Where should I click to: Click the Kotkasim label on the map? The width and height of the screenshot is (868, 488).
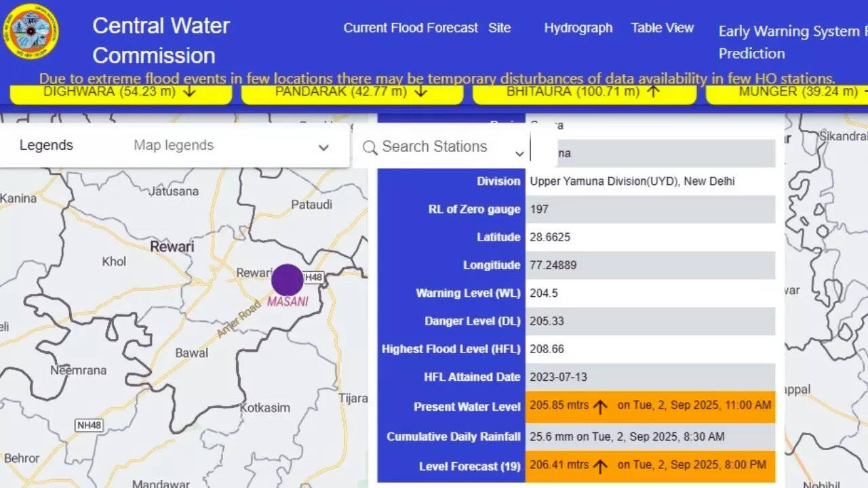[264, 407]
